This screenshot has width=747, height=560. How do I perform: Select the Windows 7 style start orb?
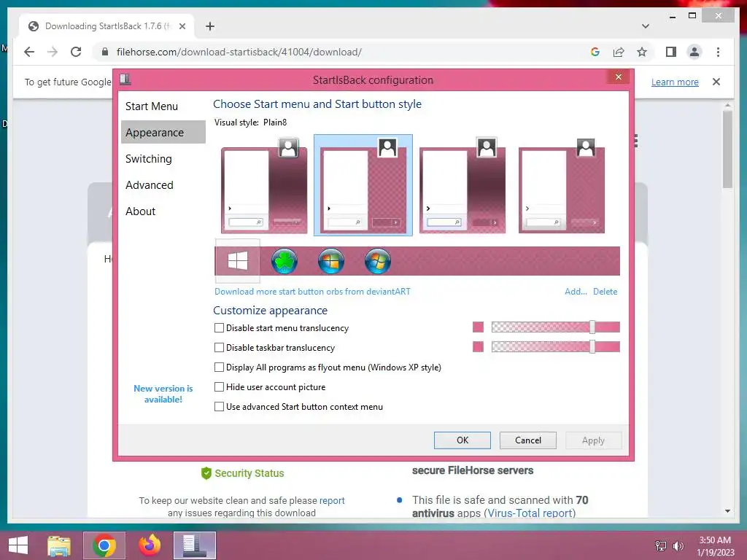(x=378, y=261)
